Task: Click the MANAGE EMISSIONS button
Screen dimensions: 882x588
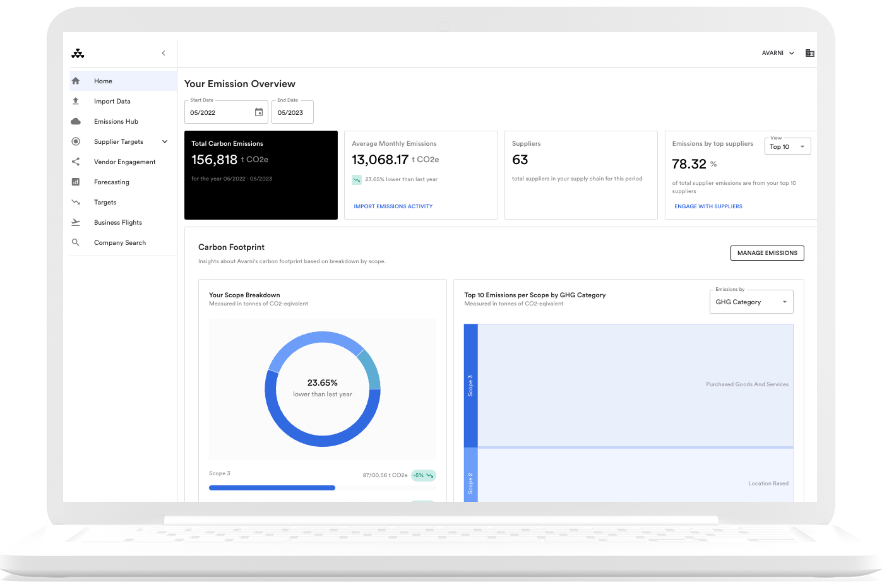Action: click(767, 253)
